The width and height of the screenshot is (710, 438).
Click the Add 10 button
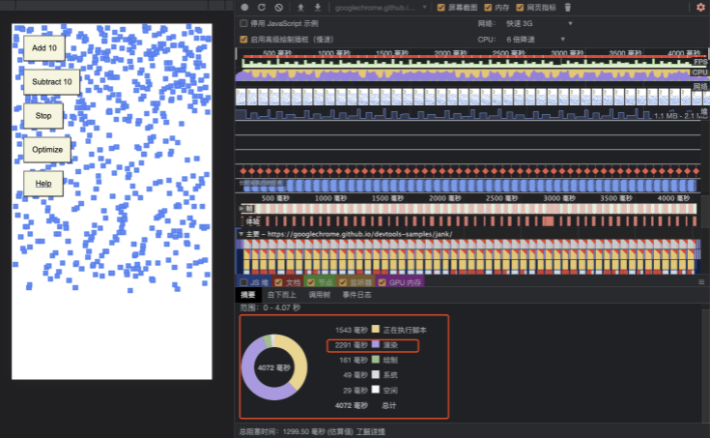44,48
